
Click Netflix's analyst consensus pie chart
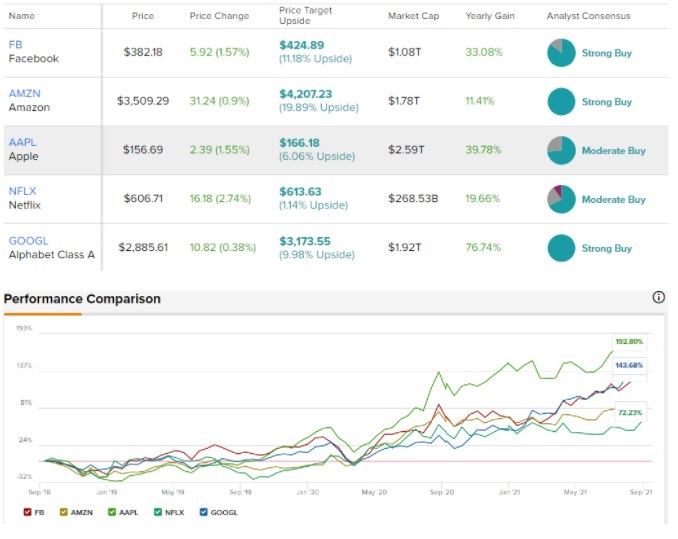(561, 199)
